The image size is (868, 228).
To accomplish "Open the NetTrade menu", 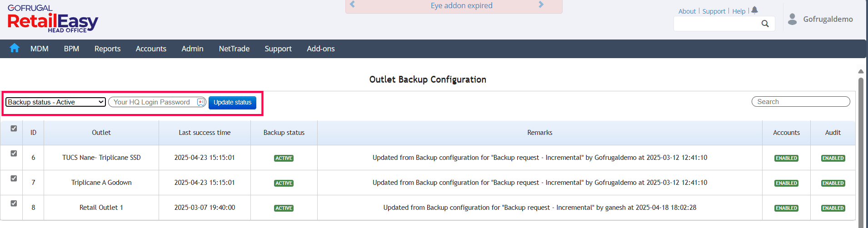I will click(x=234, y=49).
